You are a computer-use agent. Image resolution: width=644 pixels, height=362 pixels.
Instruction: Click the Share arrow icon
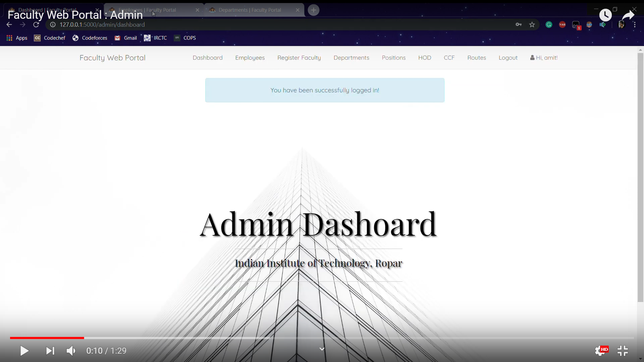click(x=628, y=15)
